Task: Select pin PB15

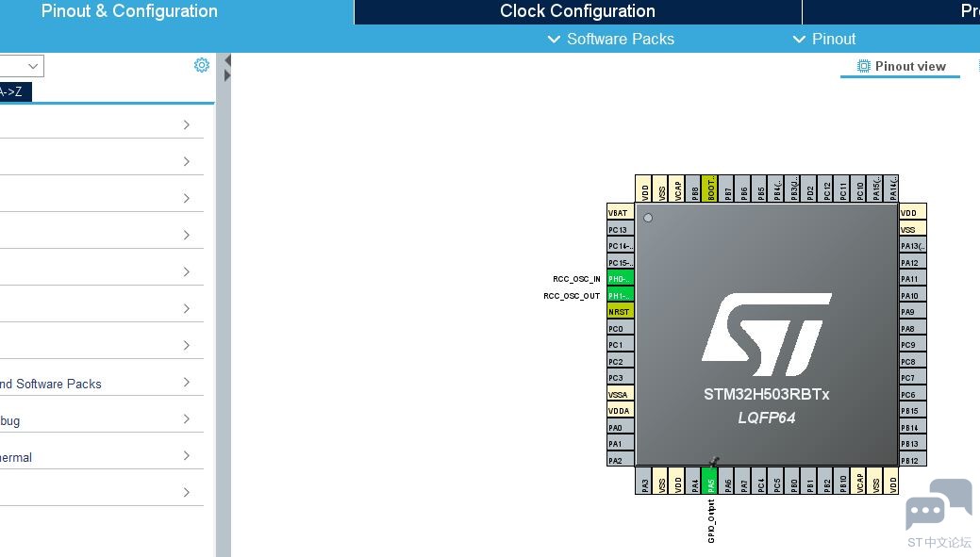Action: [912, 410]
